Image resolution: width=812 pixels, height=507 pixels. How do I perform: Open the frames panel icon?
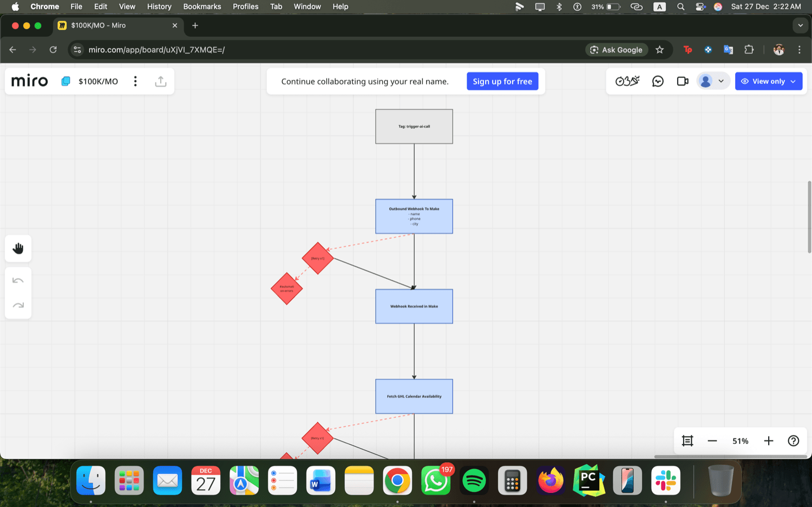coord(687,441)
